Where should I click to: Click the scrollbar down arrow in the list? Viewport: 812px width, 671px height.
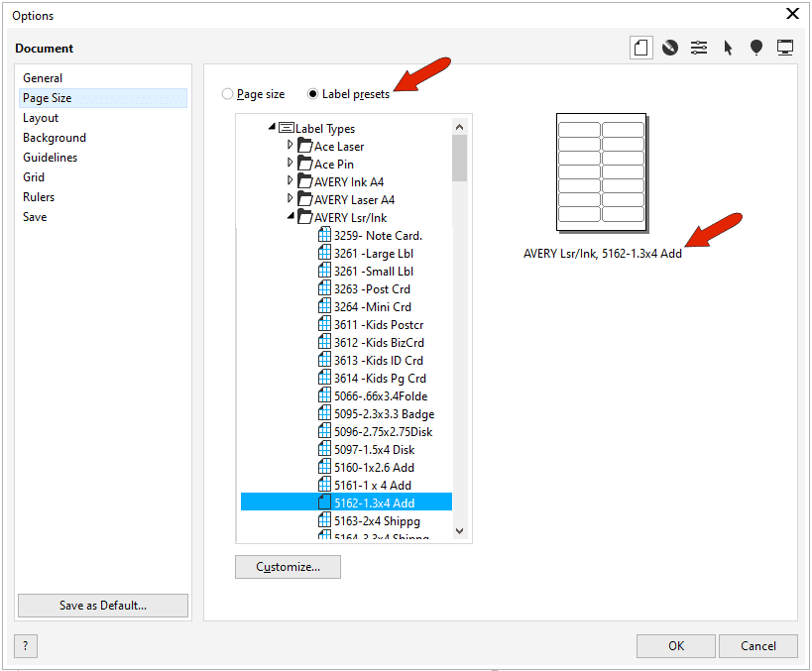click(x=459, y=530)
